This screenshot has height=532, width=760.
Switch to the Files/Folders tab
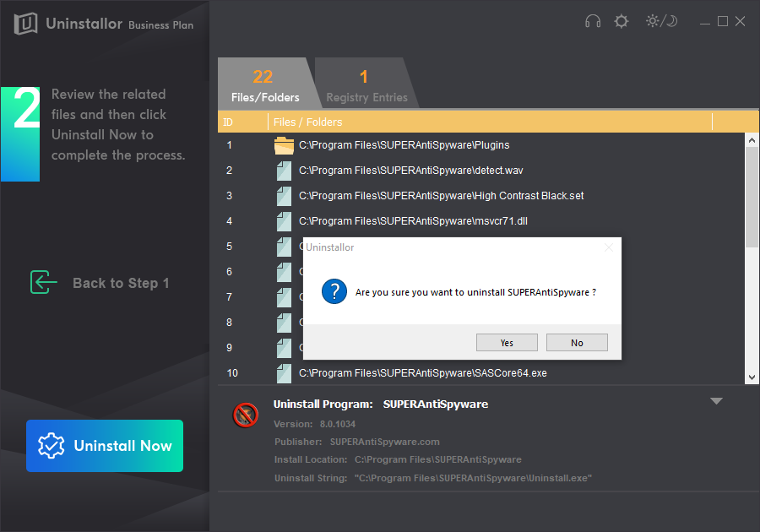pos(265,84)
